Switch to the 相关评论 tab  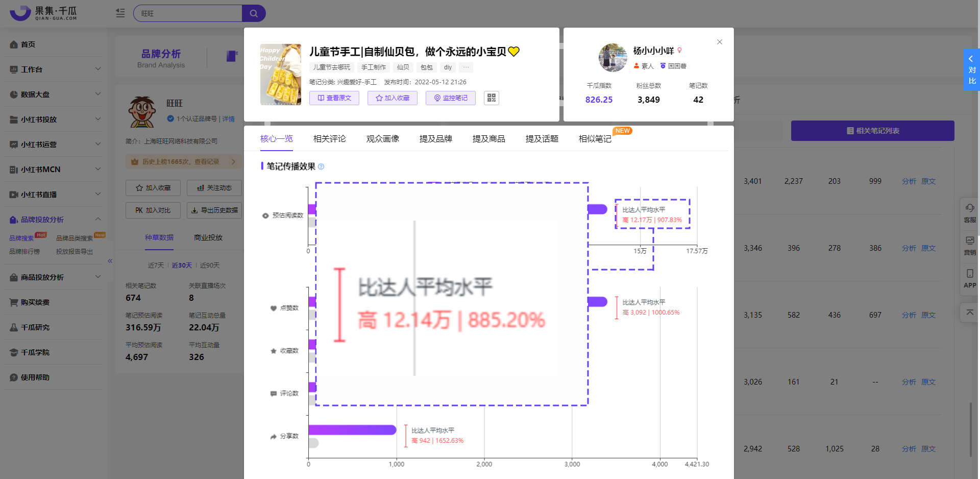pyautogui.click(x=329, y=138)
